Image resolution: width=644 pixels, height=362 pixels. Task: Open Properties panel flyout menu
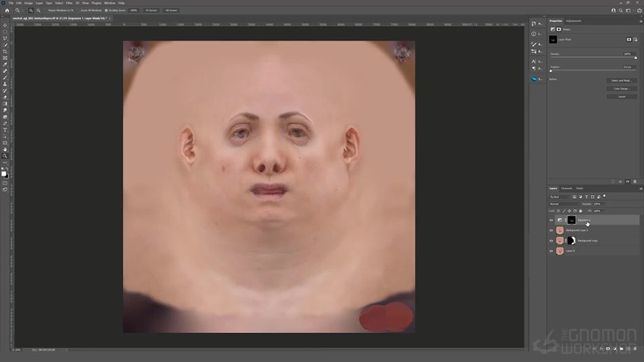pos(641,21)
